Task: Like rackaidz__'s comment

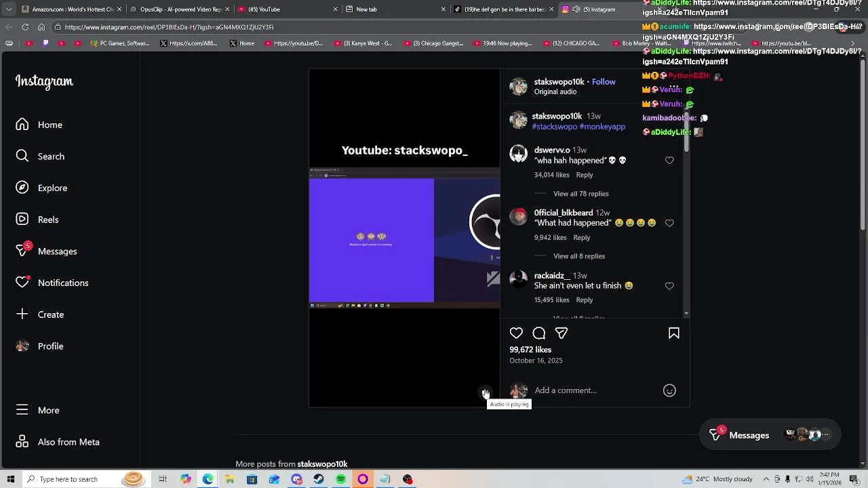Action: point(669,286)
